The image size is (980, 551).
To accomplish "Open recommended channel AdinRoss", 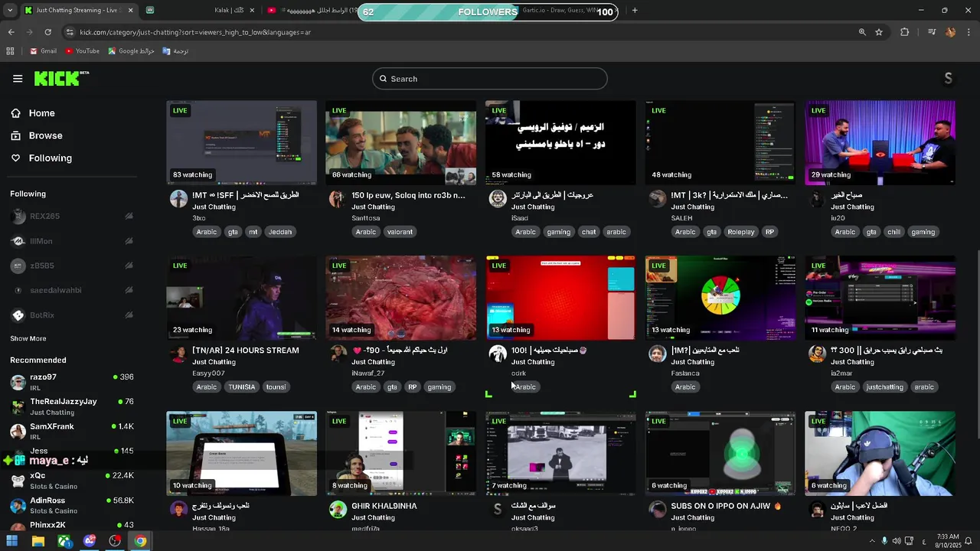I will [x=72, y=505].
